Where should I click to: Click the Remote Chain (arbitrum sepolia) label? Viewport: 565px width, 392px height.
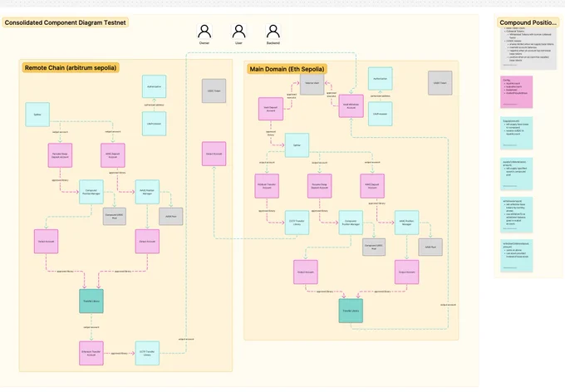(x=71, y=68)
